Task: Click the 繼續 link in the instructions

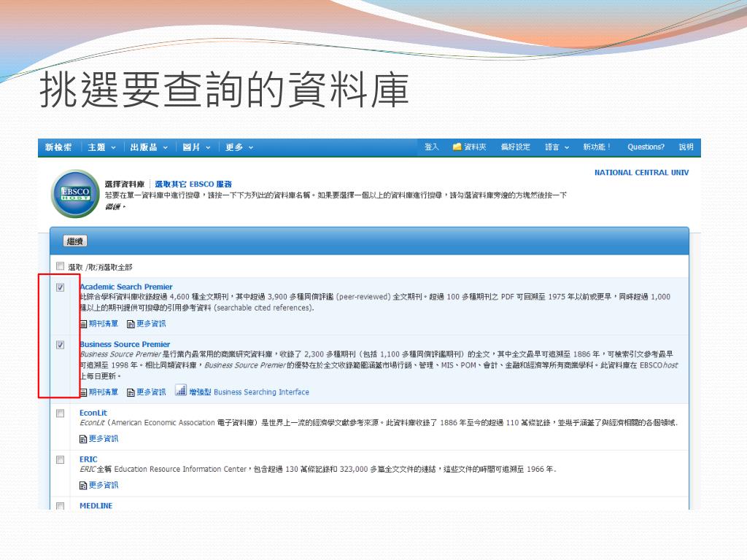Action: pyautogui.click(x=113, y=206)
